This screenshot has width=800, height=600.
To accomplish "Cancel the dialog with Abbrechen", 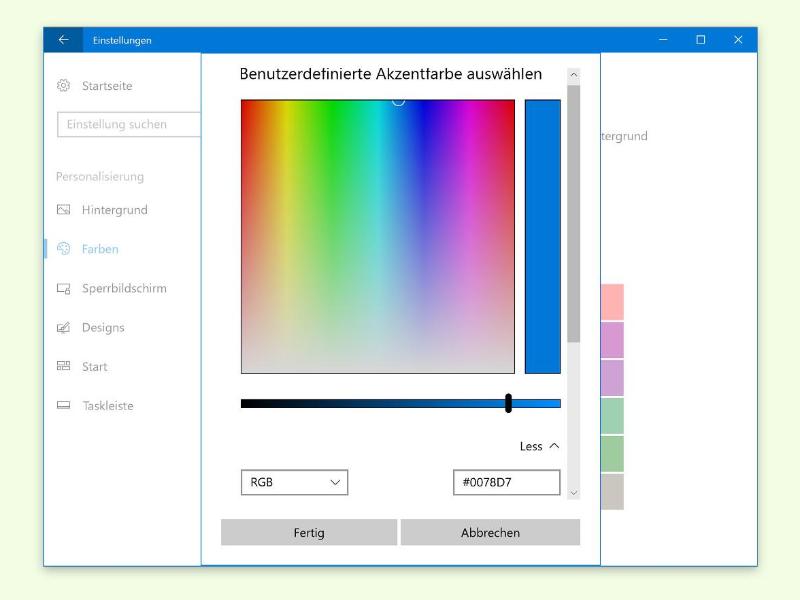I will (x=490, y=533).
